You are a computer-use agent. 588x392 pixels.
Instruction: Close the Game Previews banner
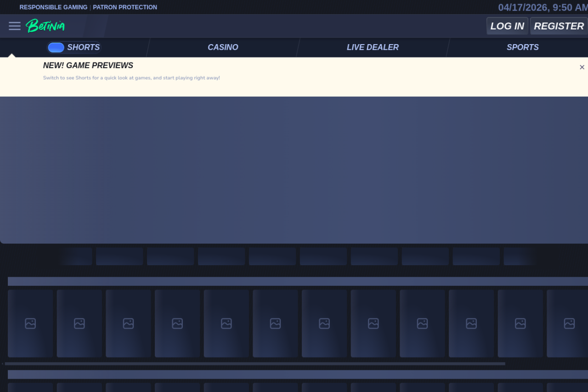582,67
